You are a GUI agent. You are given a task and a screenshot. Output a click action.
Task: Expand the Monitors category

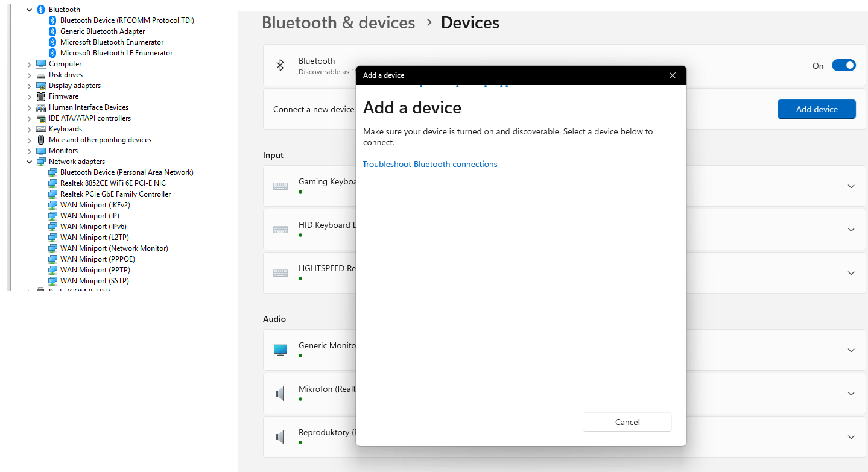pyautogui.click(x=29, y=151)
